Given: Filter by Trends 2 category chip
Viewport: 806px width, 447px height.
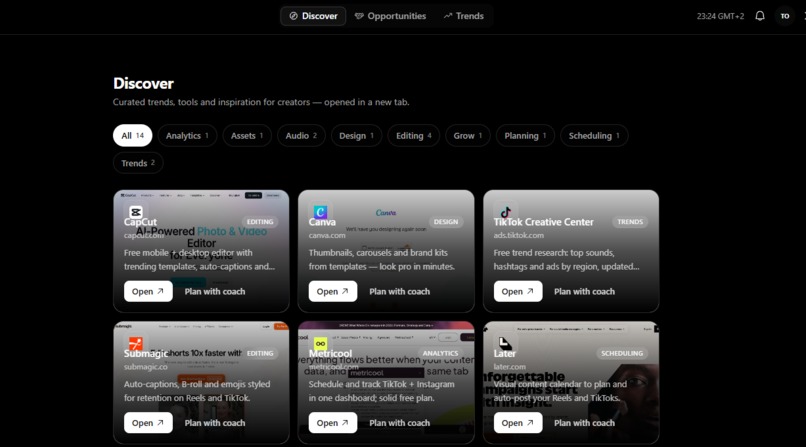Looking at the screenshot, I should click(x=138, y=163).
